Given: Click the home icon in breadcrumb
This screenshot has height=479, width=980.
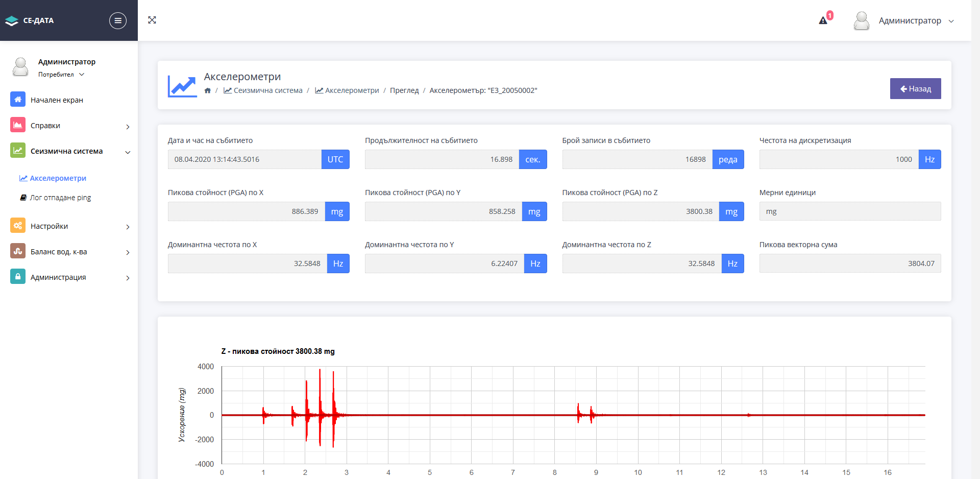Looking at the screenshot, I should pyautogui.click(x=208, y=90).
